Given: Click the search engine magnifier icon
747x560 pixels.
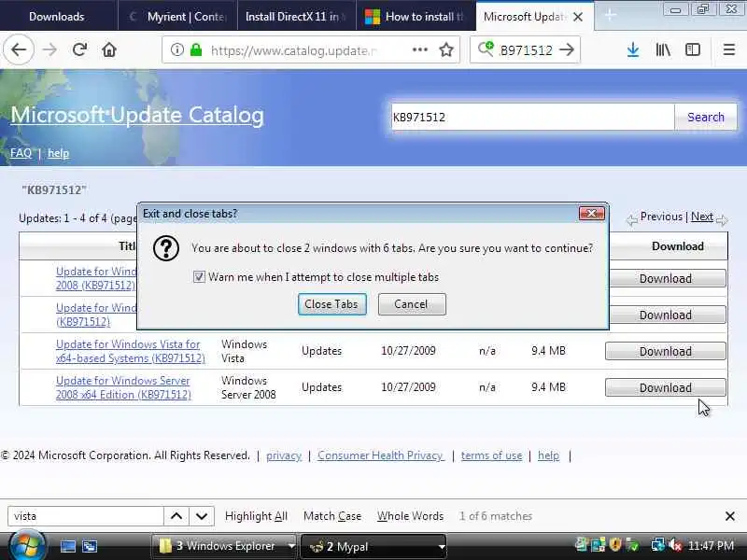Looking at the screenshot, I should (x=486, y=49).
